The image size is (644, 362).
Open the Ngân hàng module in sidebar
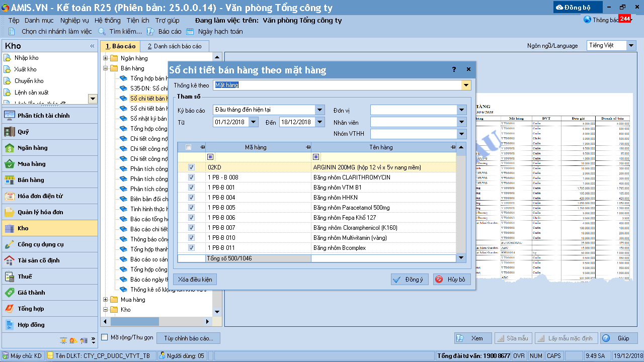click(32, 148)
